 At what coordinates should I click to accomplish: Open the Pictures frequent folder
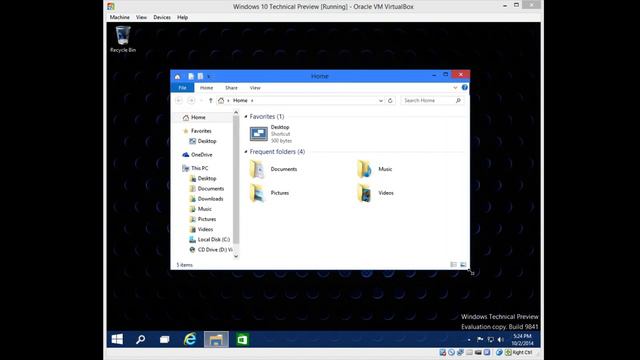click(269, 193)
